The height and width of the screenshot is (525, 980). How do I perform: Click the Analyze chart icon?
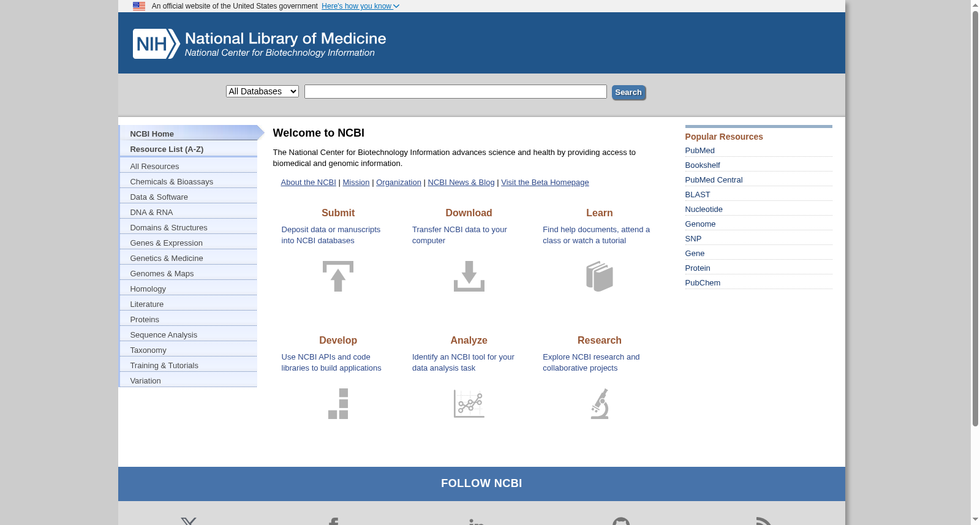(x=469, y=404)
